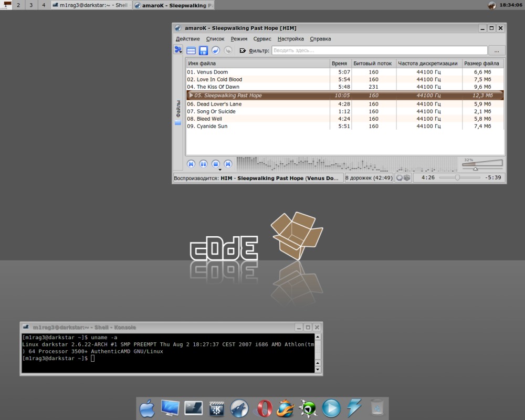Select track 04. The Kiss Of Dawn
This screenshot has width=525, height=420.
pos(345,87)
